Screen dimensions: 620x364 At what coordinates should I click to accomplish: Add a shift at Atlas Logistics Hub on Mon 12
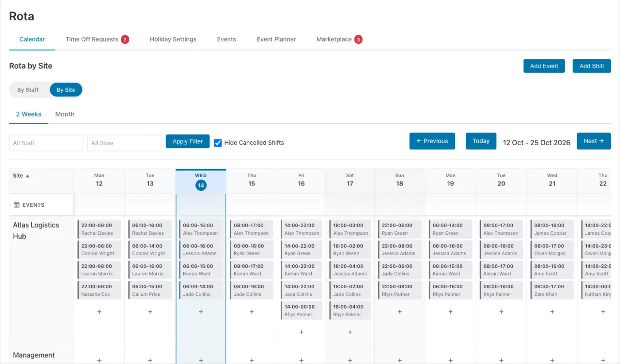click(99, 312)
